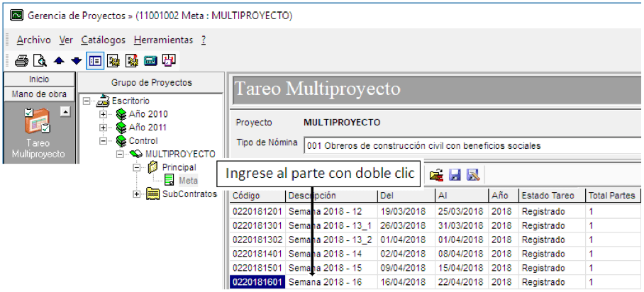Open the Herramientas menu
The width and height of the screenshot is (644, 292).
[x=163, y=40]
